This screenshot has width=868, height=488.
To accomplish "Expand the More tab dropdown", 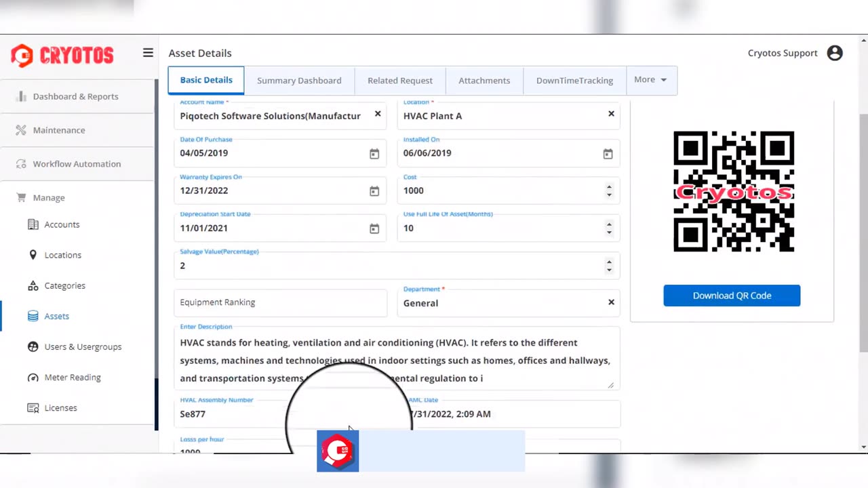I will point(650,80).
